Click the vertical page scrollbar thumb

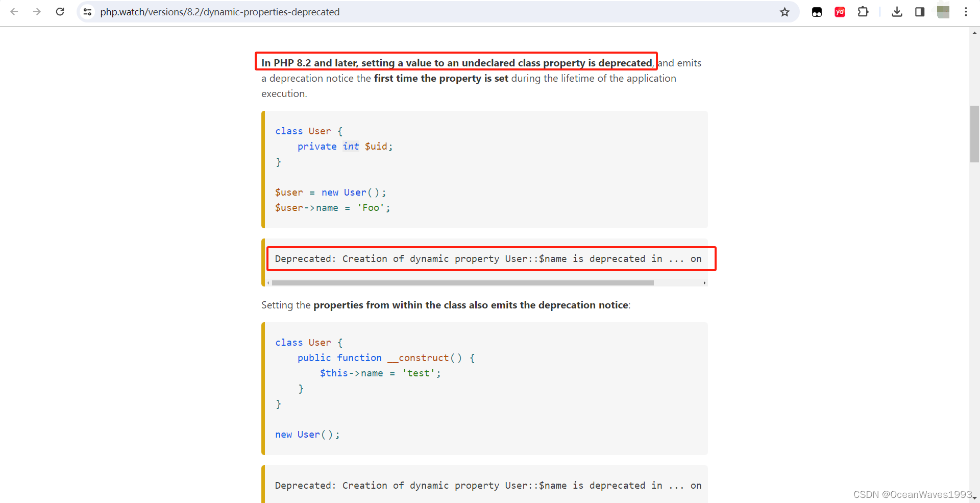tap(974, 134)
